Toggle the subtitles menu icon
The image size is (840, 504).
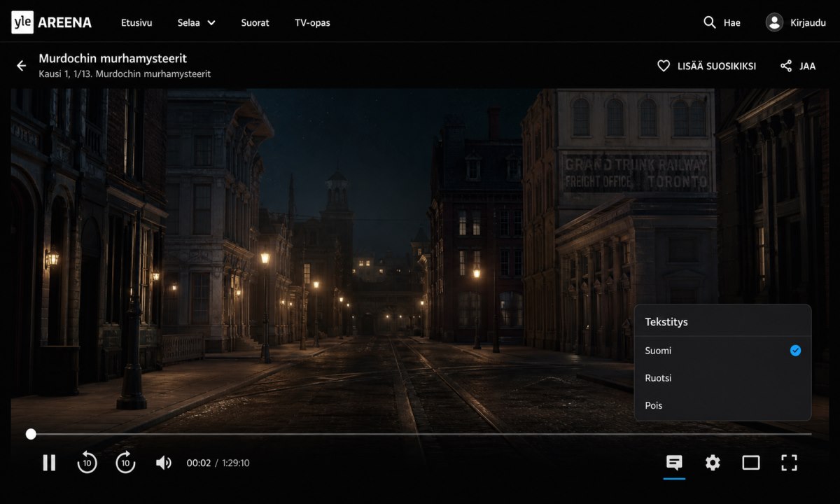pyautogui.click(x=674, y=463)
